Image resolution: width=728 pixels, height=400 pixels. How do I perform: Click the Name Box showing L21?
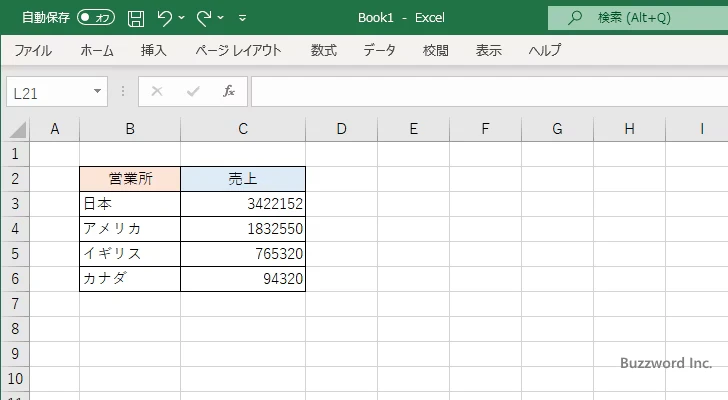click(49, 92)
